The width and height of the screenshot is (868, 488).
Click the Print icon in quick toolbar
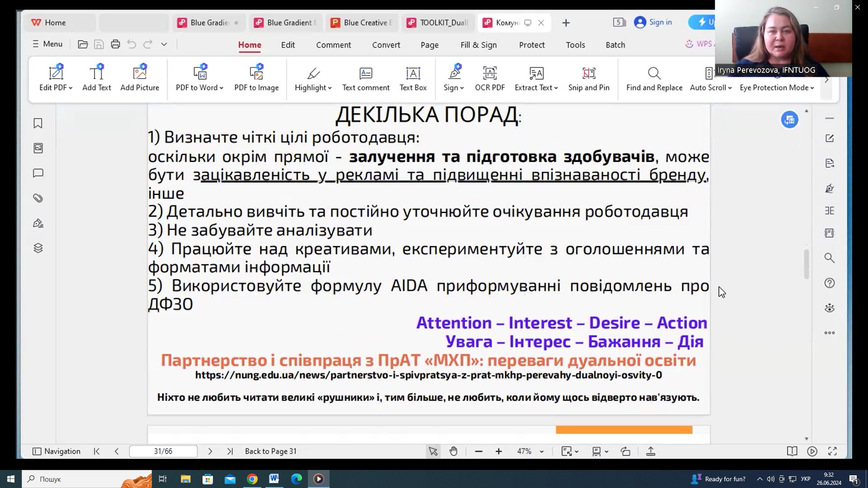115,44
